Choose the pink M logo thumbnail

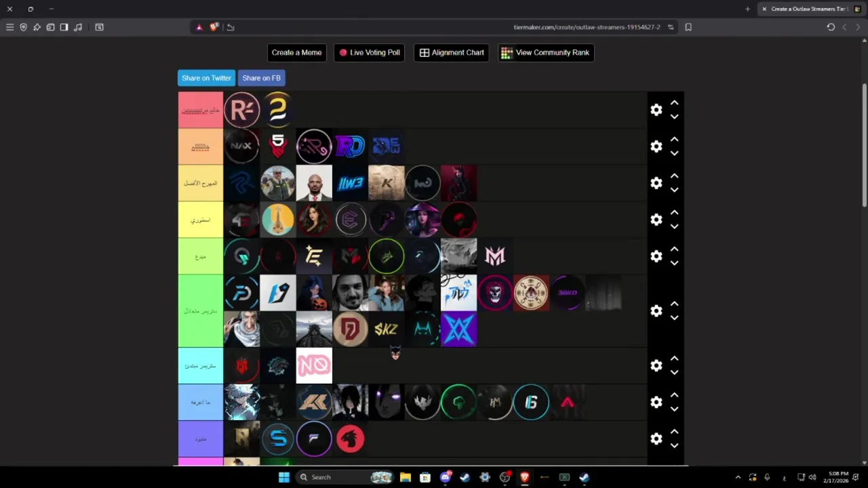(x=495, y=256)
